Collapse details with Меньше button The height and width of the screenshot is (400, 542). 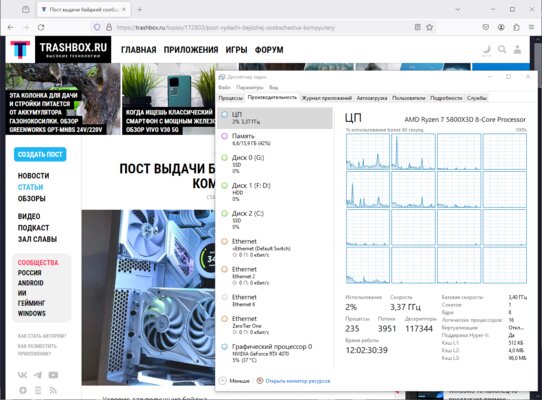(234, 381)
